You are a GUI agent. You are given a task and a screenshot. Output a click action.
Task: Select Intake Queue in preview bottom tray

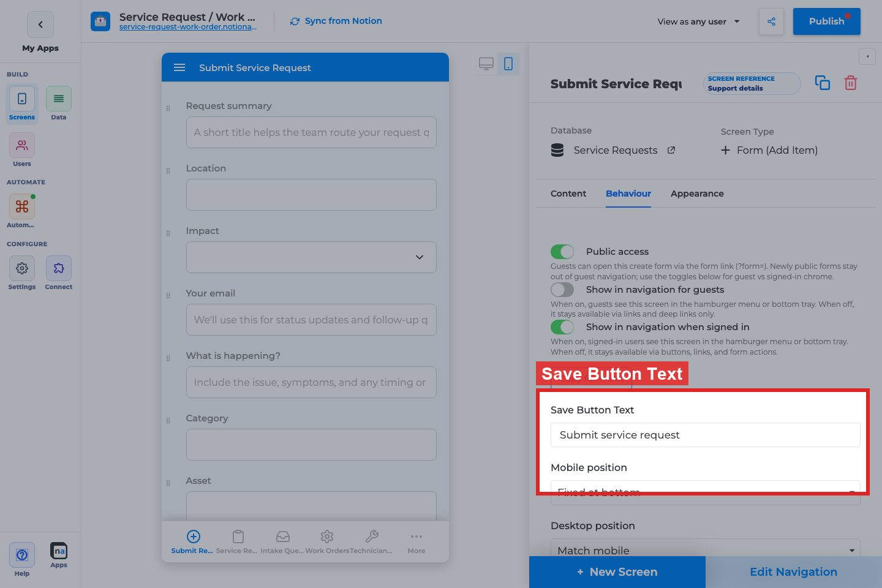(x=282, y=541)
